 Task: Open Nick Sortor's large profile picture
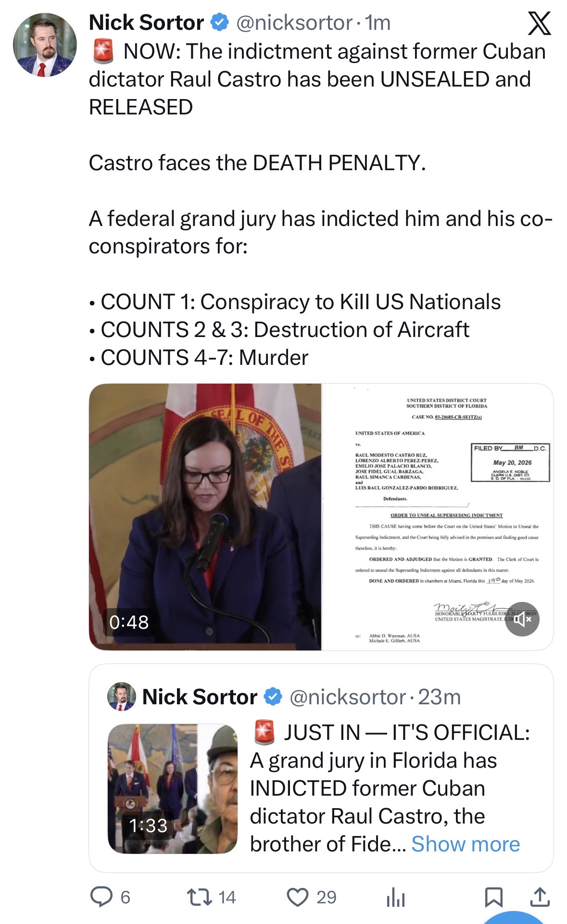click(x=45, y=45)
